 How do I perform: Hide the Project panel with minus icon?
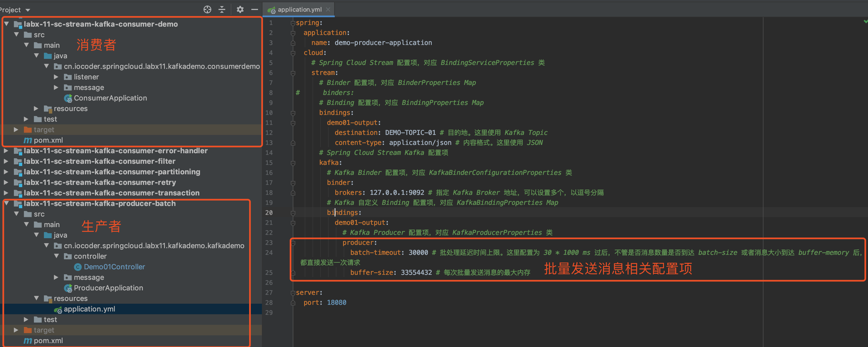click(255, 9)
